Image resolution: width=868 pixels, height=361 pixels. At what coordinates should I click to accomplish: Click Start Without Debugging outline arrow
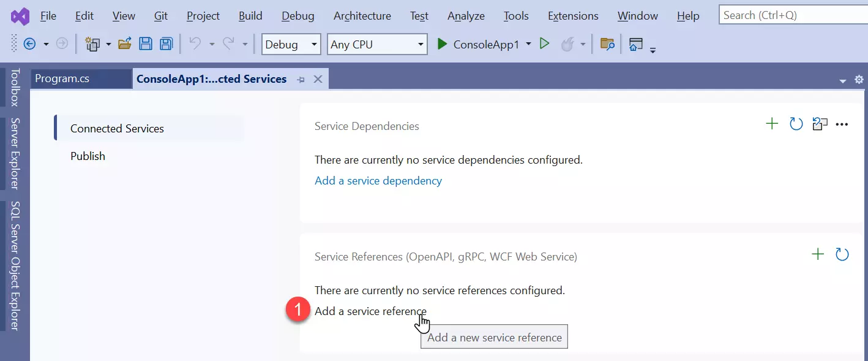coord(544,44)
